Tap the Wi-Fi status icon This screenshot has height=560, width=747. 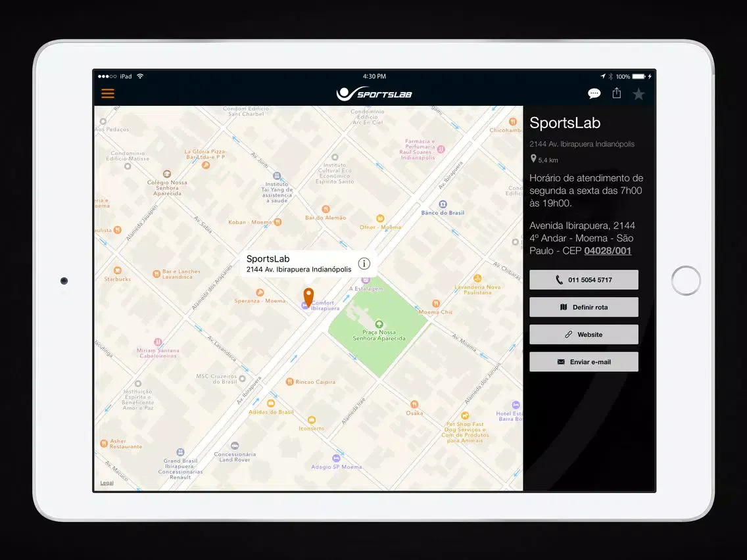coord(140,76)
